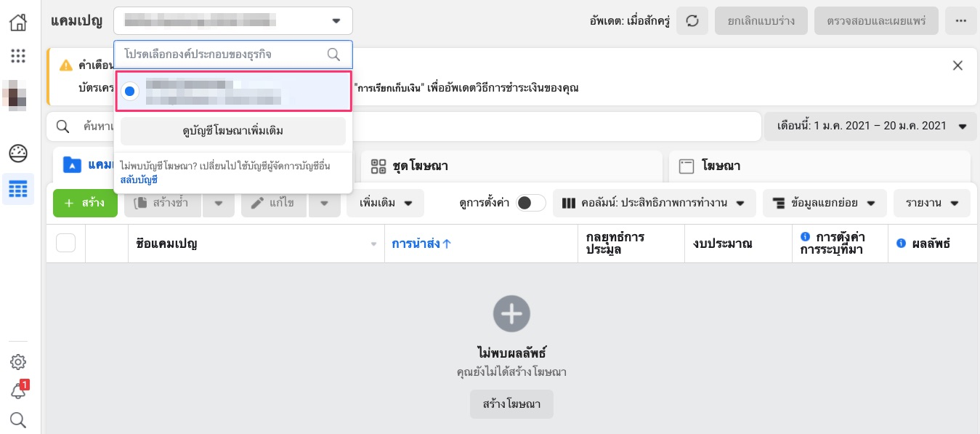The height and width of the screenshot is (434, 980).
Task: Select the campaigns table icon in sidebar
Action: coord(18,190)
